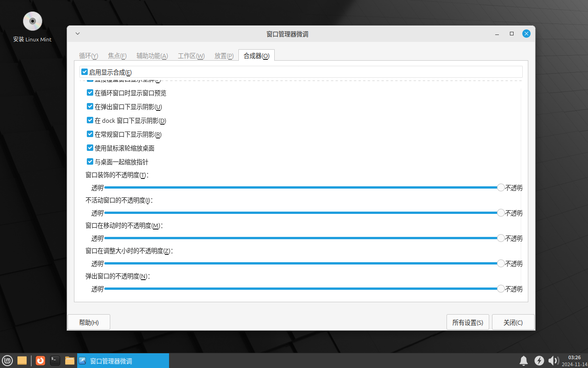The width and height of the screenshot is (588, 368).
Task: Open the terminal from the taskbar
Action: [55, 361]
